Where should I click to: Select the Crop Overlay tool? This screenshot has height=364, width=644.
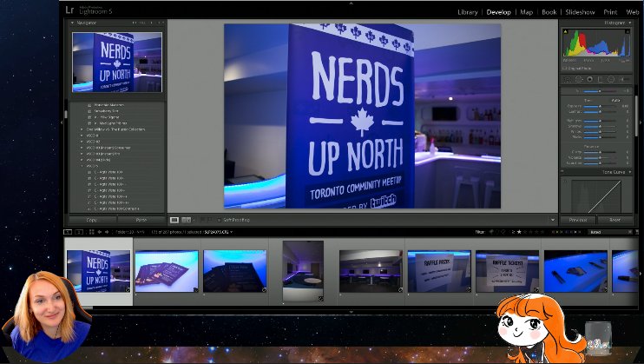coord(568,79)
